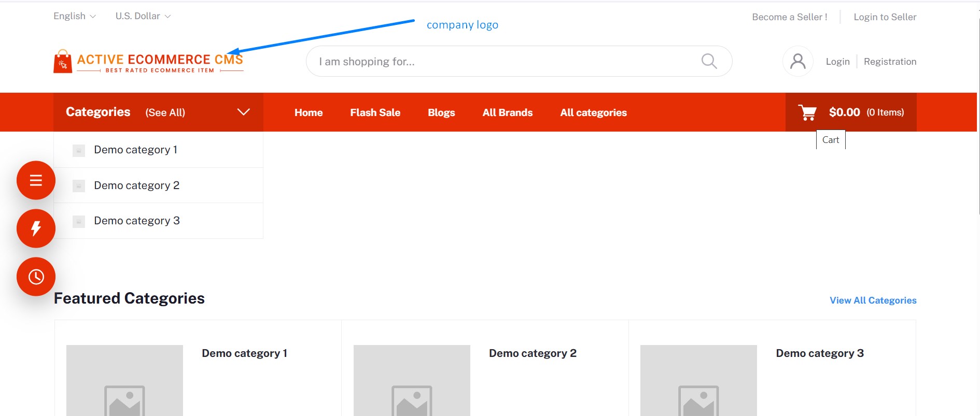Click the Demo category 1 sidebar icon
Screen dimensions: 980x416
click(x=79, y=150)
